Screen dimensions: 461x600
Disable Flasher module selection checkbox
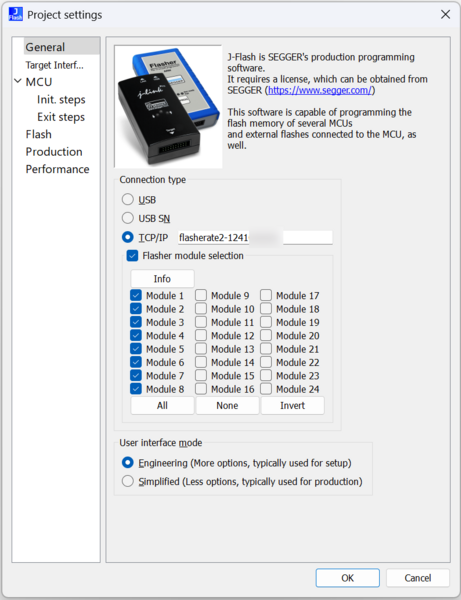tap(132, 256)
